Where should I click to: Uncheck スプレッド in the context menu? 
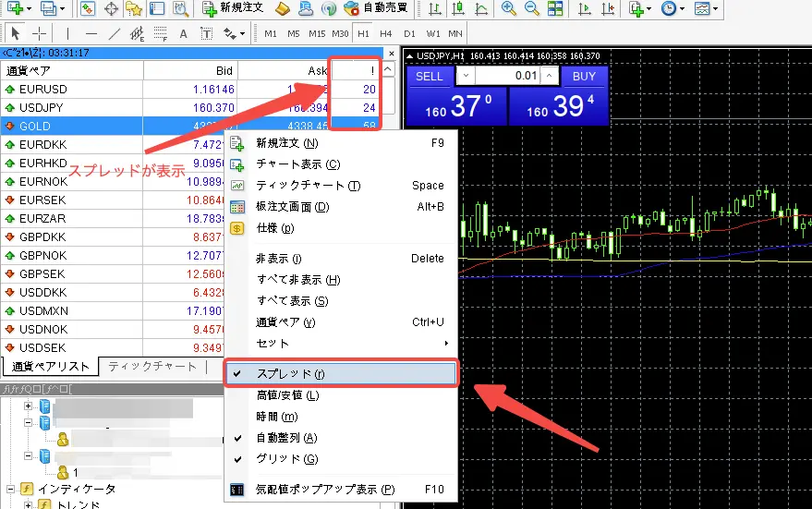tap(341, 374)
